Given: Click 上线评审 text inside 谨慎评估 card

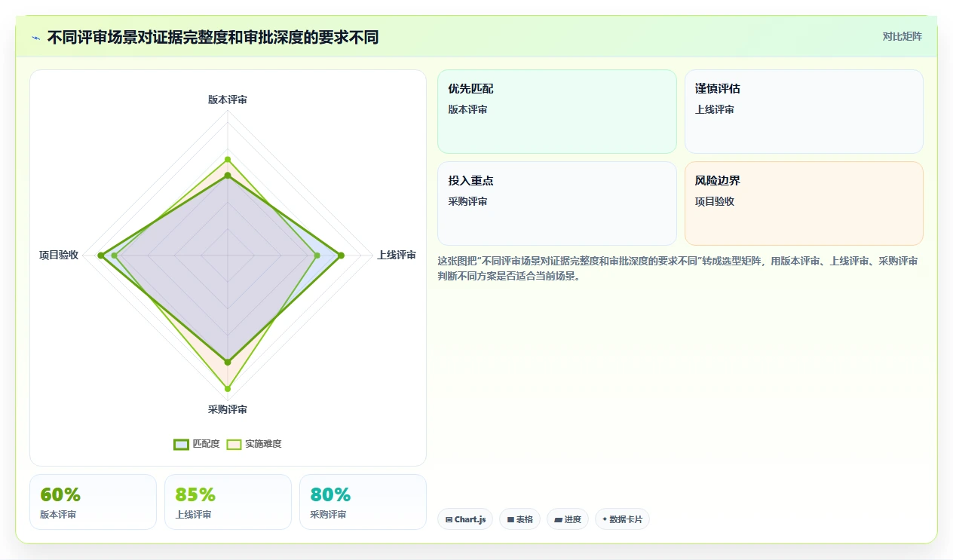Looking at the screenshot, I should 715,109.
